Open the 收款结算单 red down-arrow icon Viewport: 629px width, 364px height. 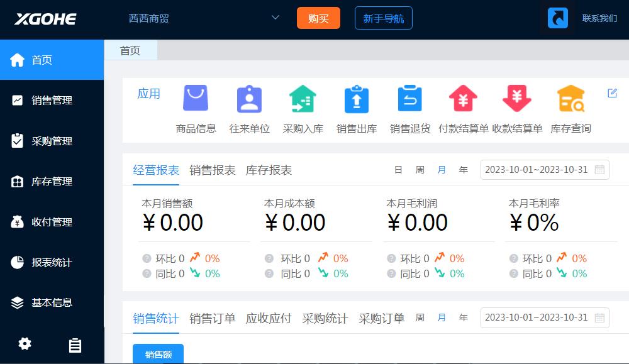pos(517,98)
